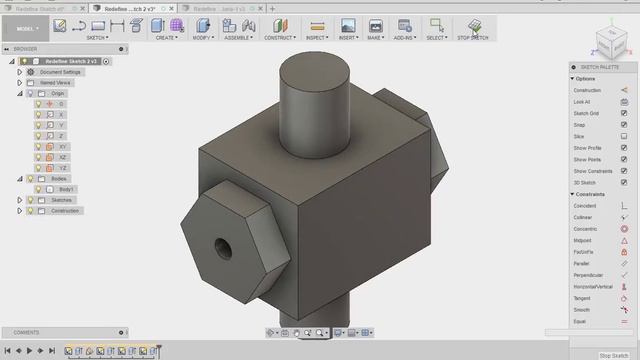Toggle the Sketch Grid checkbox
640x360 pixels.
click(x=624, y=113)
